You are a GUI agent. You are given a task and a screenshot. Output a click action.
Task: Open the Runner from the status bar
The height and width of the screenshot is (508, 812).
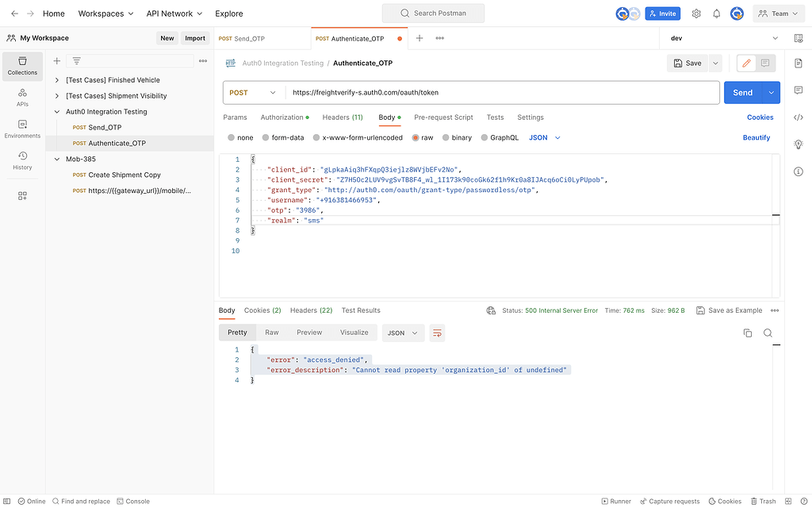click(617, 501)
